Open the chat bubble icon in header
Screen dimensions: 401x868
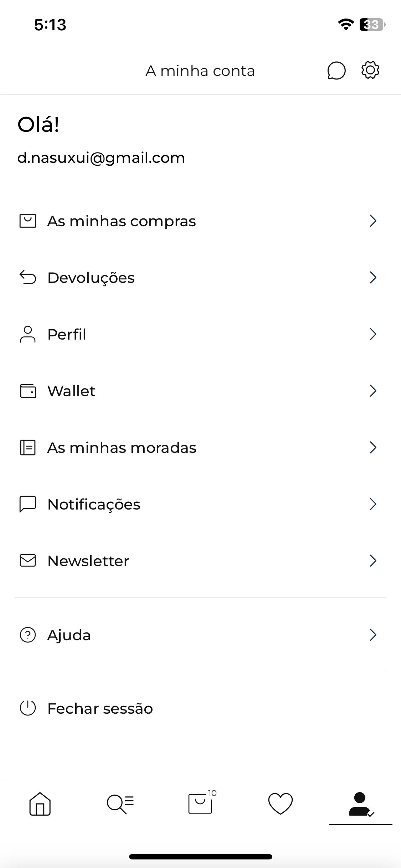(x=336, y=71)
